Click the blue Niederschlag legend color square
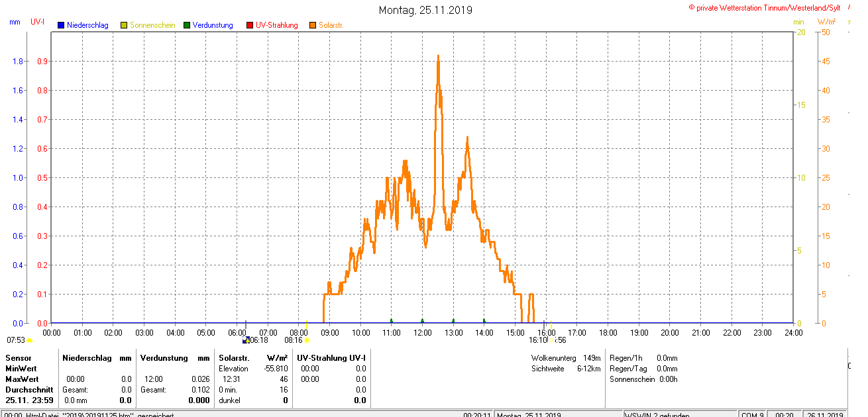 (x=61, y=25)
